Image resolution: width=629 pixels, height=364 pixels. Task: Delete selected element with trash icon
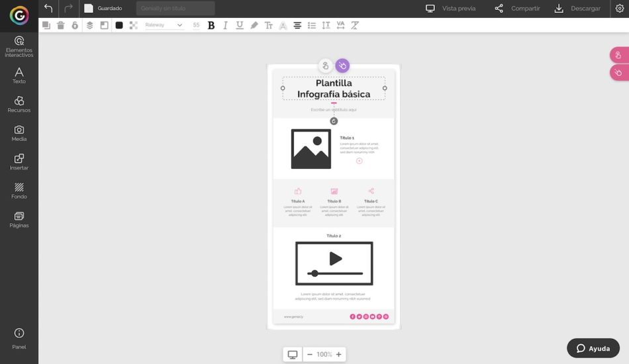pos(61,25)
